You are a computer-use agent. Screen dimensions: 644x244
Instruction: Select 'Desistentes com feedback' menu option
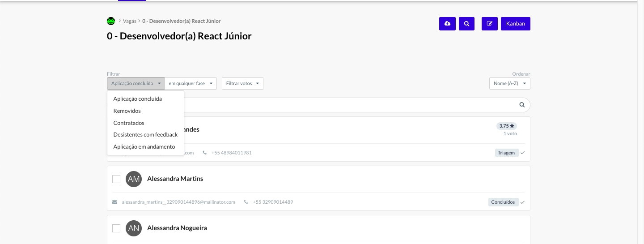click(145, 135)
